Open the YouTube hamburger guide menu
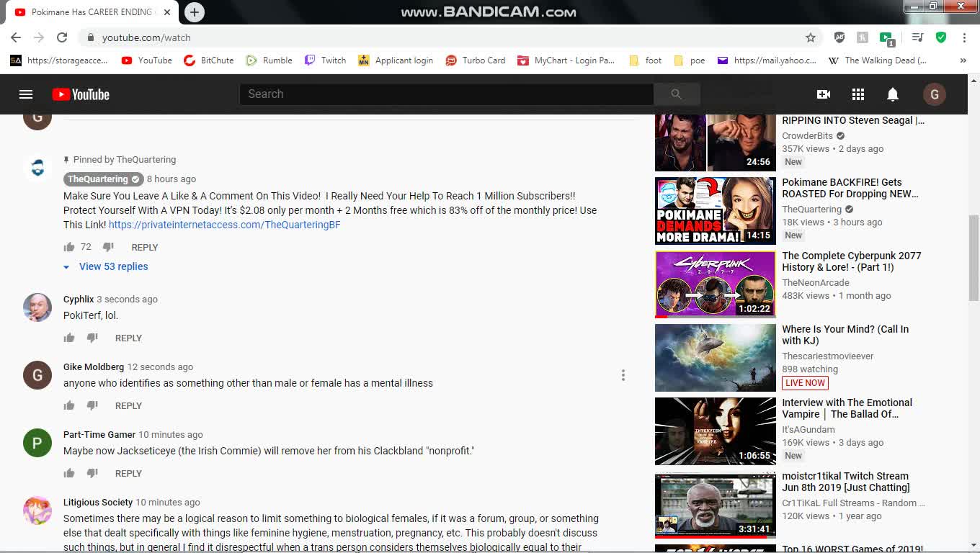The height and width of the screenshot is (553, 980). click(x=26, y=94)
